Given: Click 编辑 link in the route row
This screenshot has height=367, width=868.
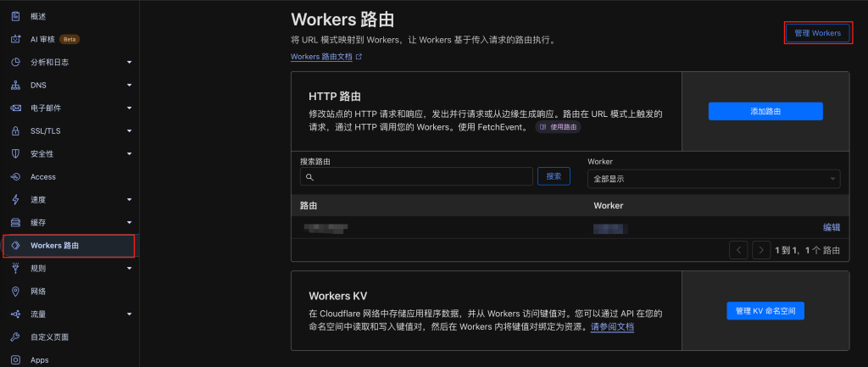Looking at the screenshot, I should [x=832, y=227].
